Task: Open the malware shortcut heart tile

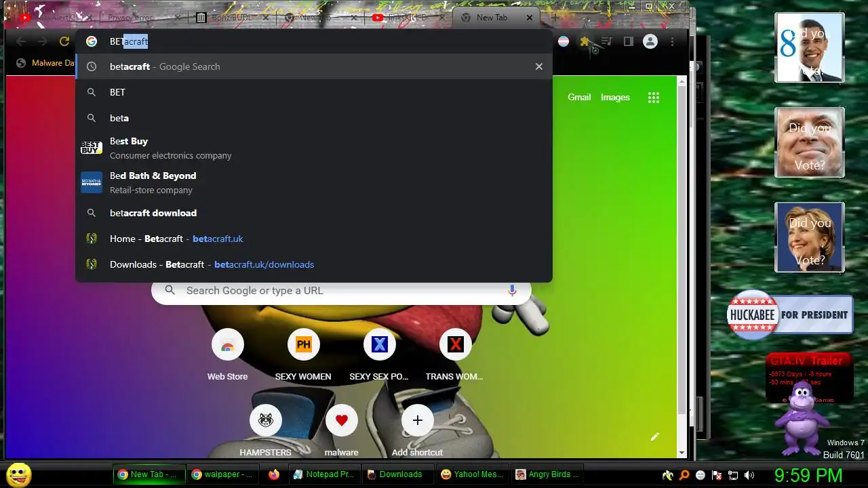Action: tap(341, 430)
